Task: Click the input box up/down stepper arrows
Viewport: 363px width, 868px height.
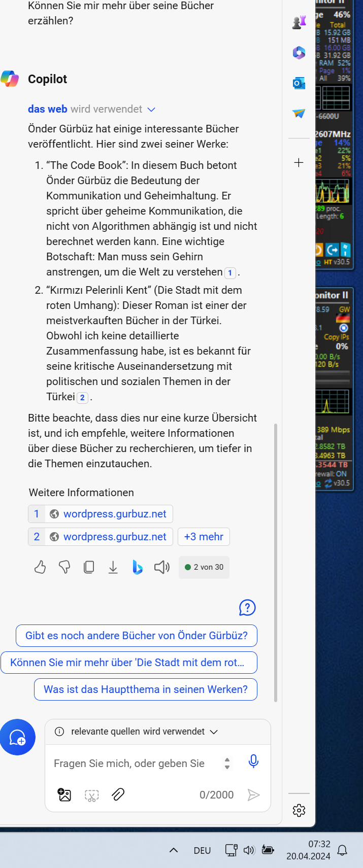Action: (227, 763)
